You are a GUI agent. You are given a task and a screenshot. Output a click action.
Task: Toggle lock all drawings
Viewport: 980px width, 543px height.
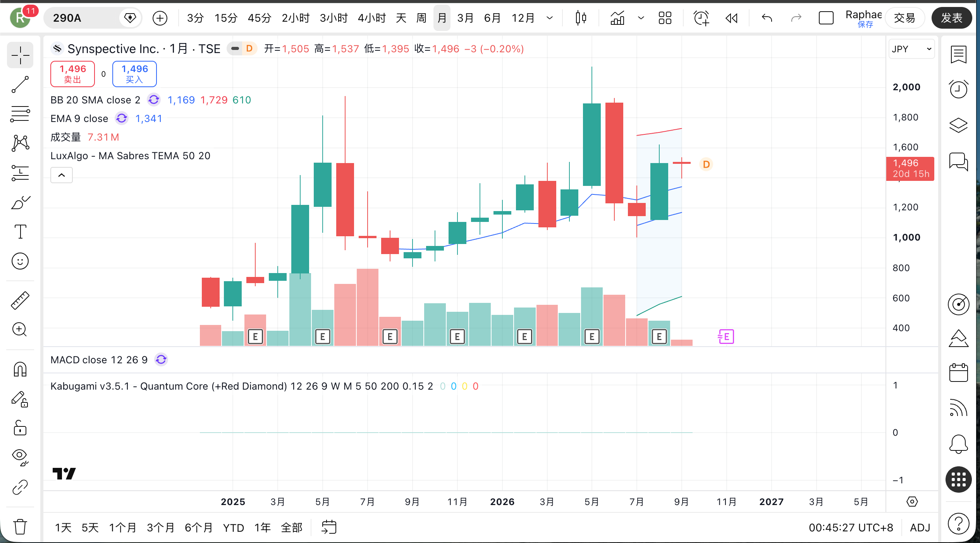click(20, 428)
